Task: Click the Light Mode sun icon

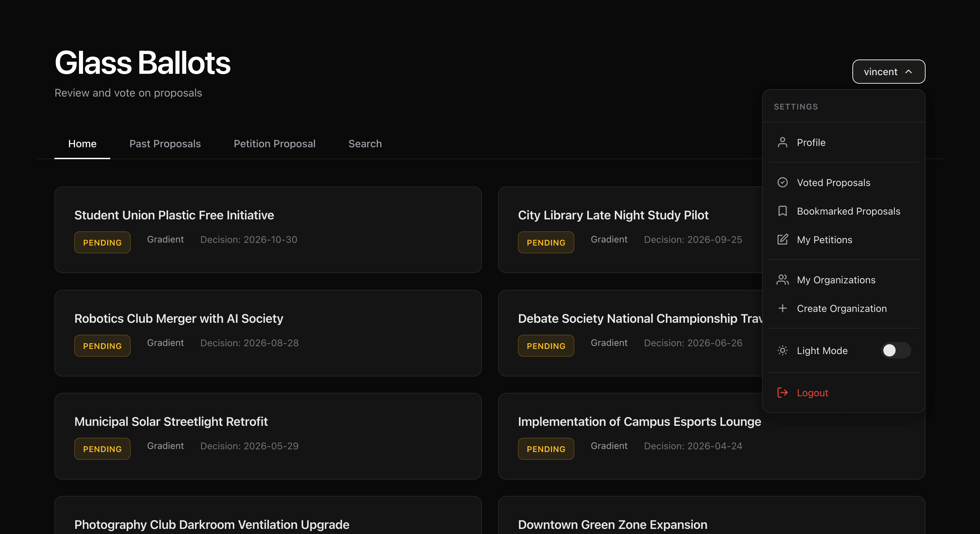Action: (782, 350)
